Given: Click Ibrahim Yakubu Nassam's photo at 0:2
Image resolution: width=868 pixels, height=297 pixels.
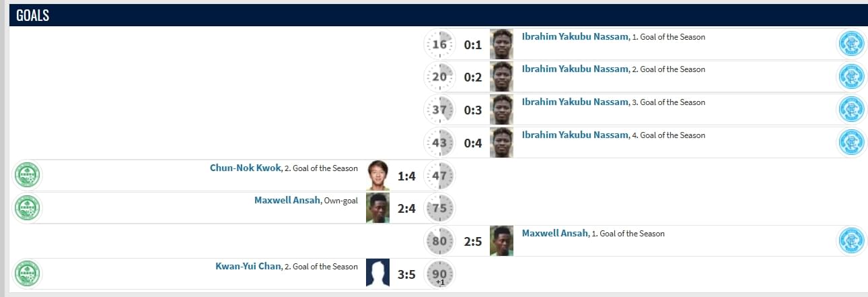Looking at the screenshot, I should [x=501, y=76].
